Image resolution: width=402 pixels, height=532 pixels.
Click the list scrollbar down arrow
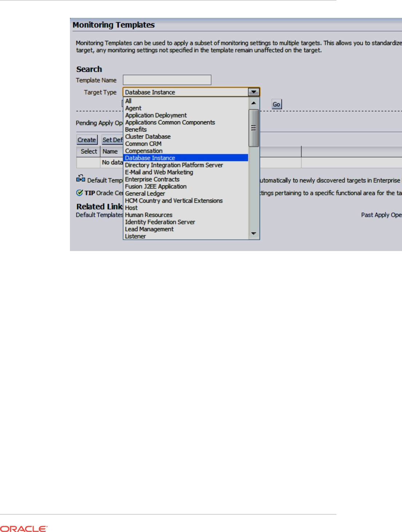254,234
